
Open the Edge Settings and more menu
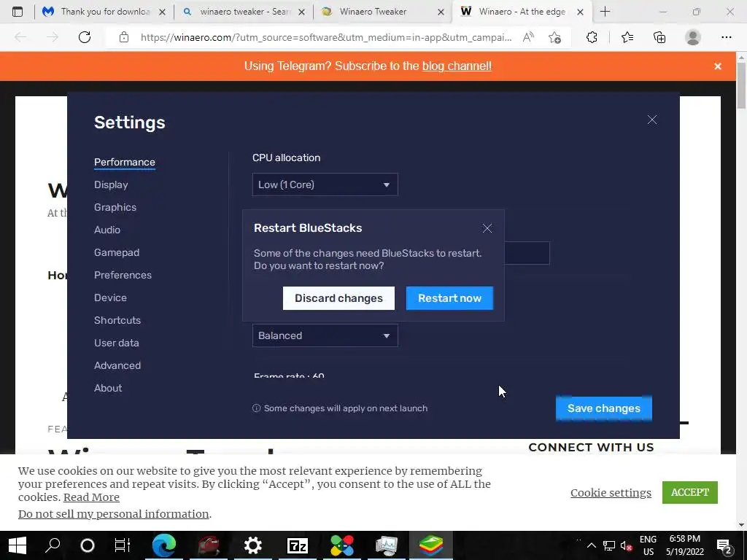click(726, 37)
